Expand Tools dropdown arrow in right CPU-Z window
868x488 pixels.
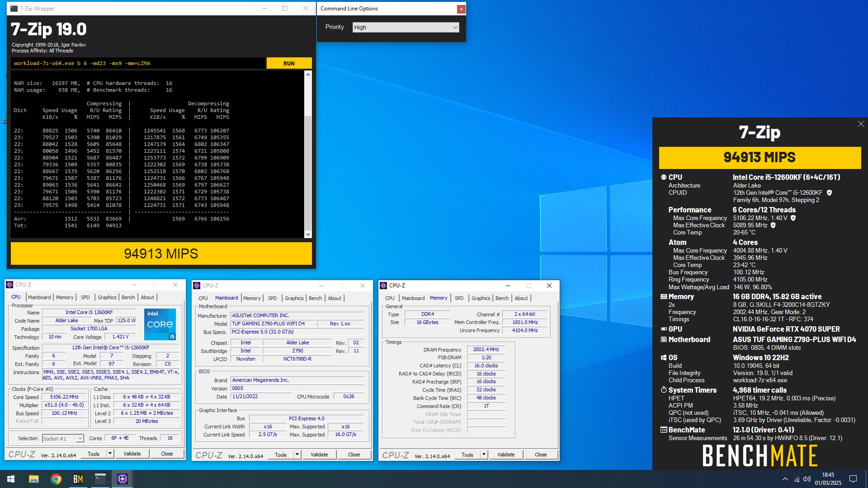484,455
